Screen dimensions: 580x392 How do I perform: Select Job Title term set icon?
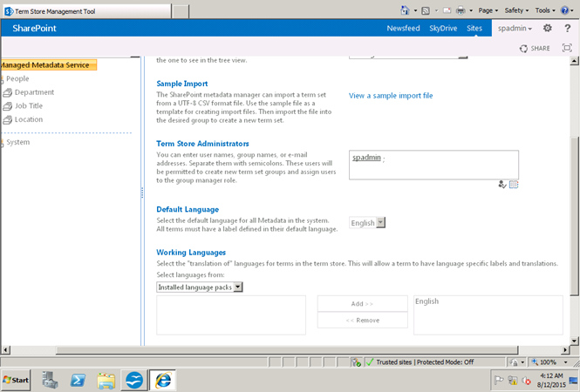tap(7, 106)
